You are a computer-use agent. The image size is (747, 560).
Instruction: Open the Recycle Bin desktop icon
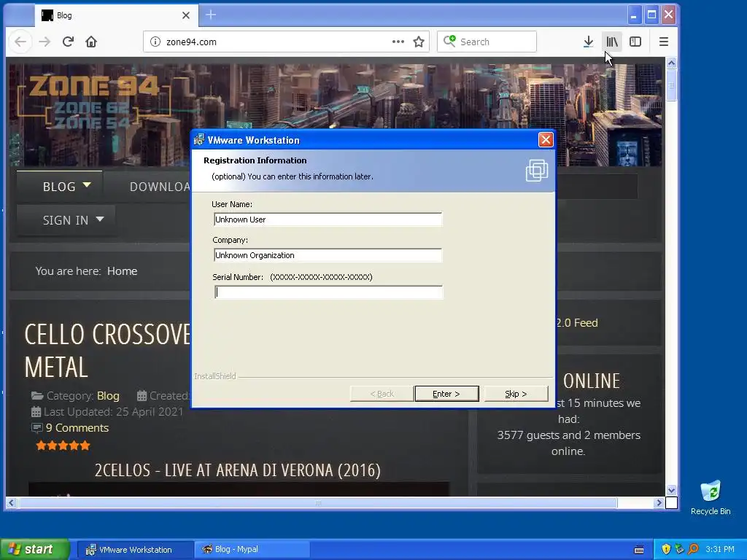[x=711, y=497]
